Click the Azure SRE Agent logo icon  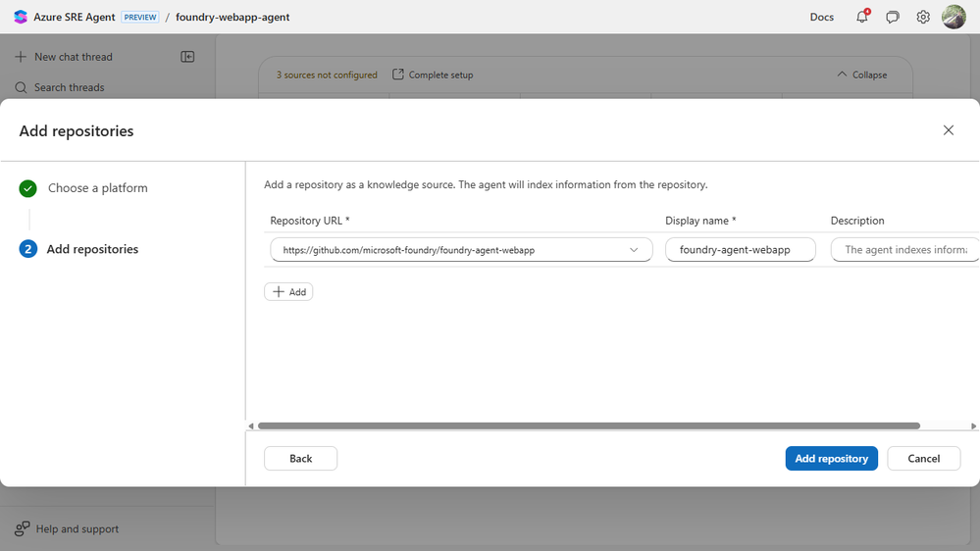coord(21,17)
